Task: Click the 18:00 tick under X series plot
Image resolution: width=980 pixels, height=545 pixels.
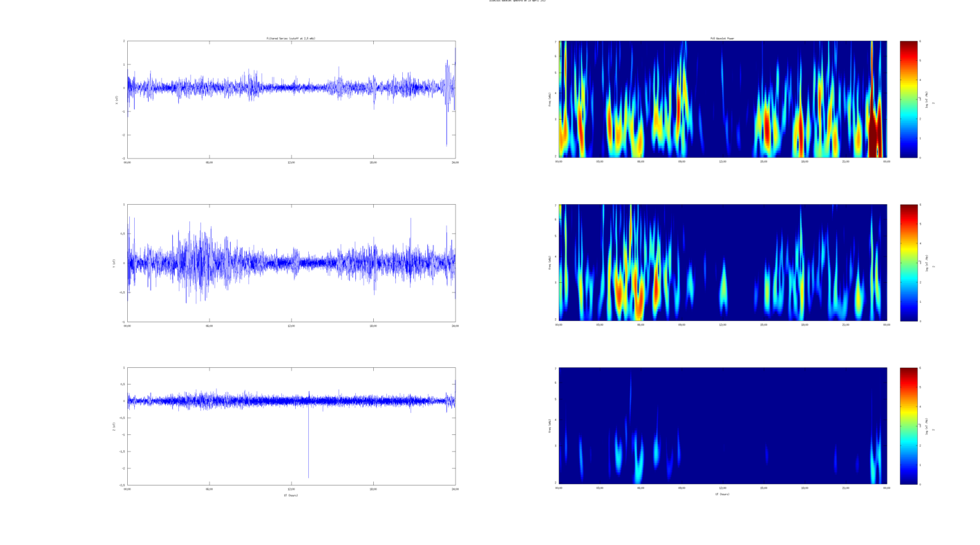Action: (x=373, y=163)
